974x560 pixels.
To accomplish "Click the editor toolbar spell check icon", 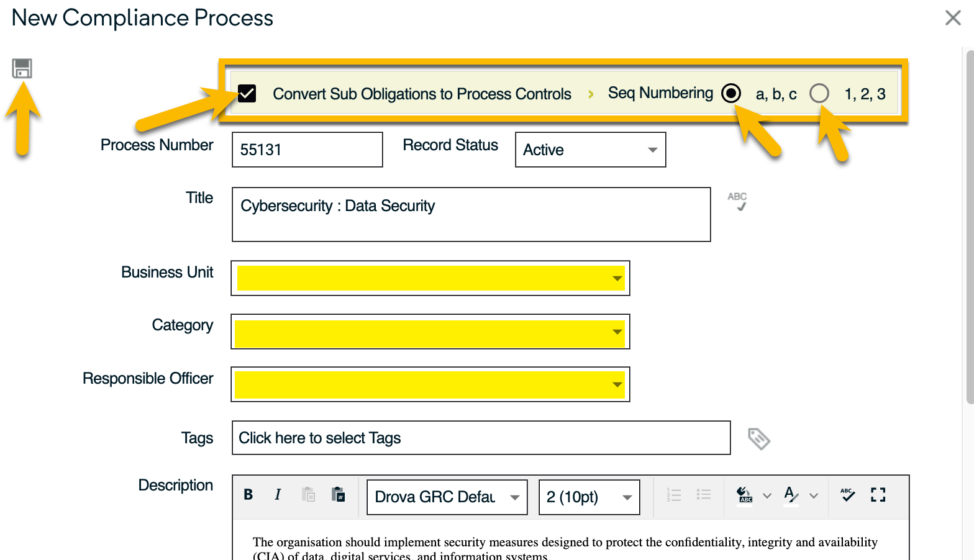I will [847, 495].
